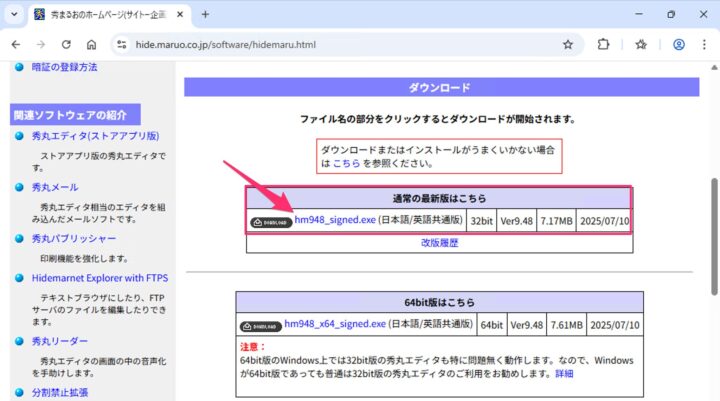Image resolution: width=720 pixels, height=401 pixels.
Task: Click the blue bullet beside 分割禁止拡張
Action: (x=19, y=393)
